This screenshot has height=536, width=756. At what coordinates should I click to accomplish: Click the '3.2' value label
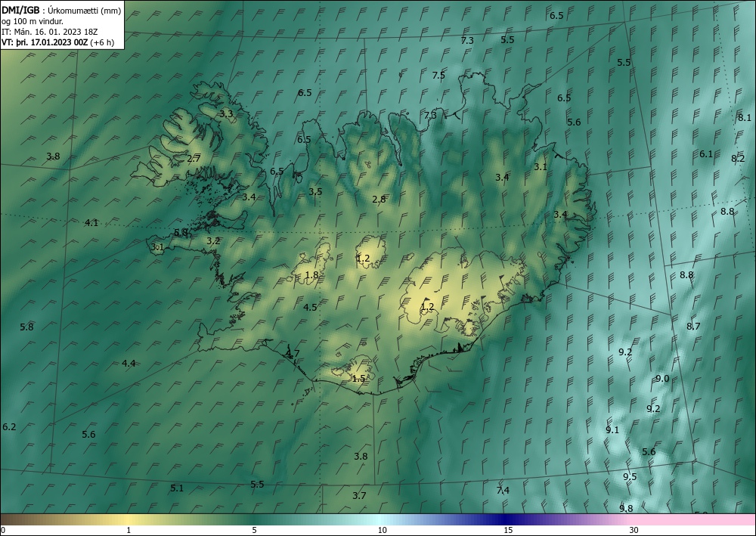coord(213,241)
